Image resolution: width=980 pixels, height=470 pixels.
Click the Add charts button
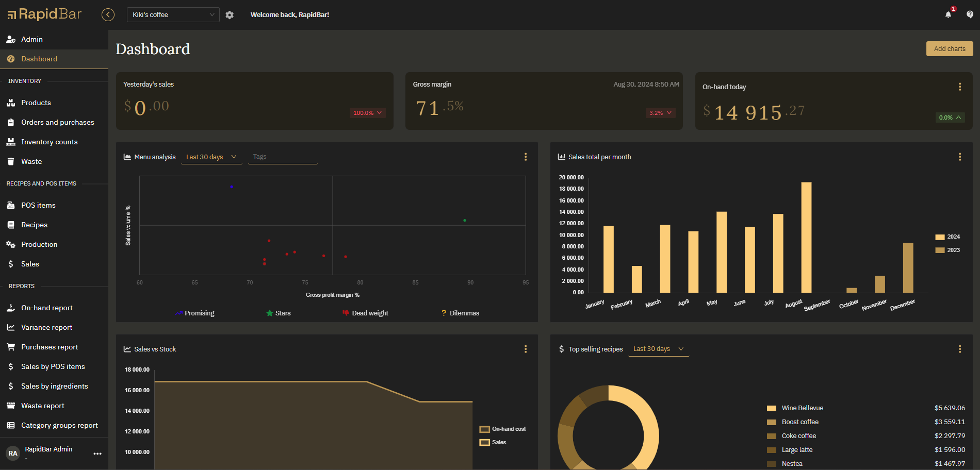(949, 48)
